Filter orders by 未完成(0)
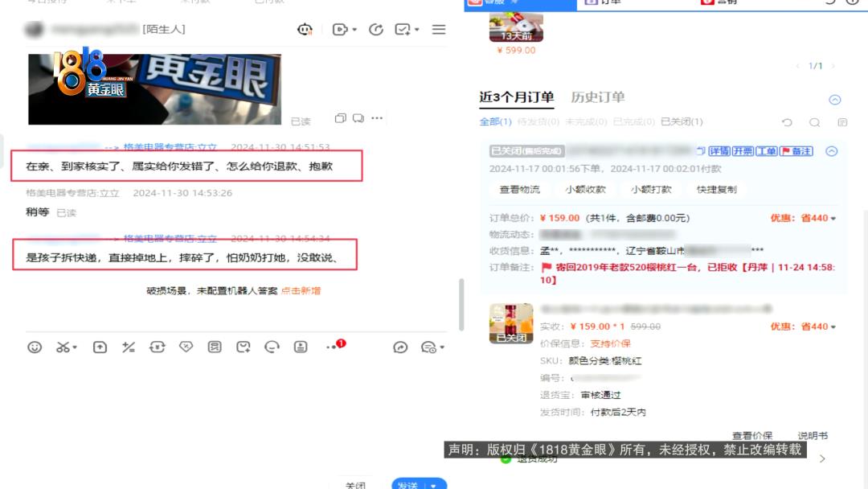 tap(586, 121)
